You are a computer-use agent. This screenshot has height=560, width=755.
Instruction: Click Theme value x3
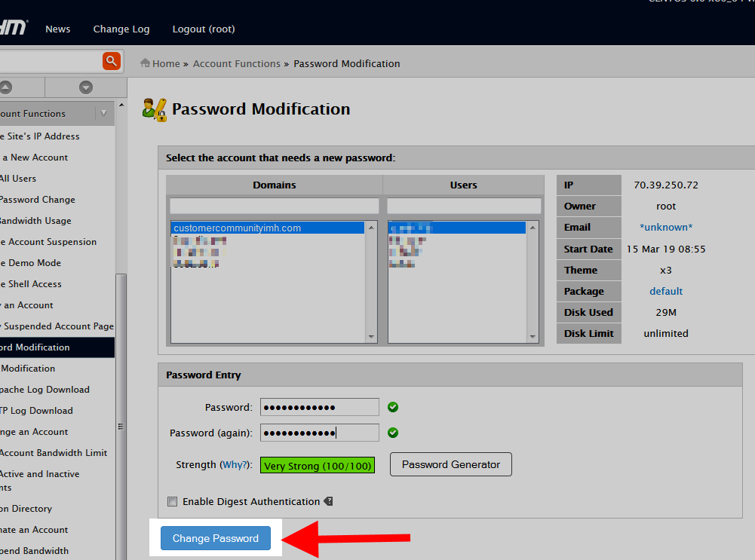pos(666,270)
